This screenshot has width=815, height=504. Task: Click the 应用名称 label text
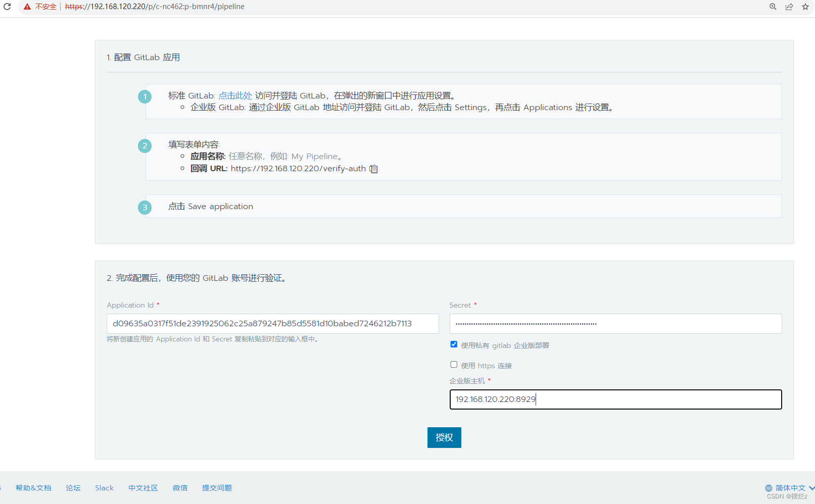click(x=208, y=157)
